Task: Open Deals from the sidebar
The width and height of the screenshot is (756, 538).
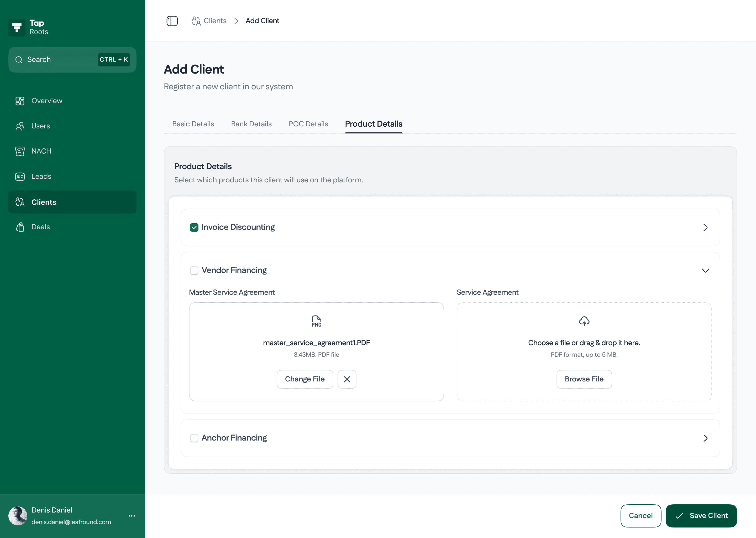Action: tap(40, 227)
